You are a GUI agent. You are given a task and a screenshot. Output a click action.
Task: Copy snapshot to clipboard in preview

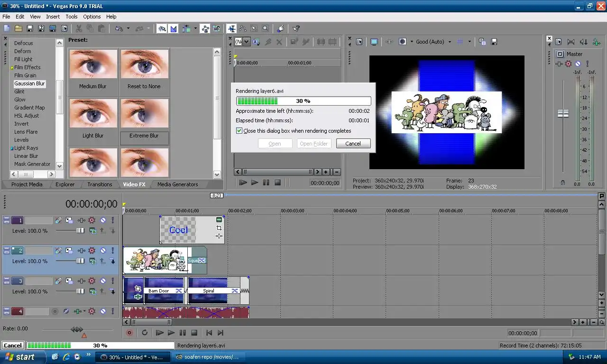pos(482,42)
